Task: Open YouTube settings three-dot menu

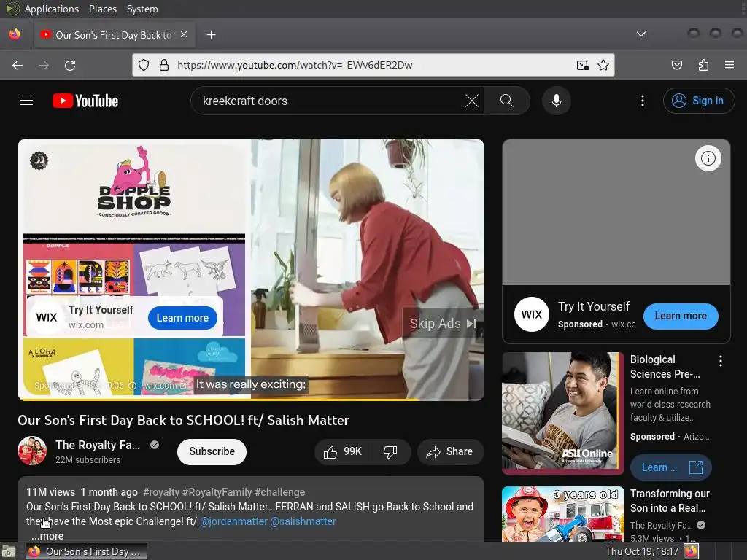Action: click(x=642, y=101)
